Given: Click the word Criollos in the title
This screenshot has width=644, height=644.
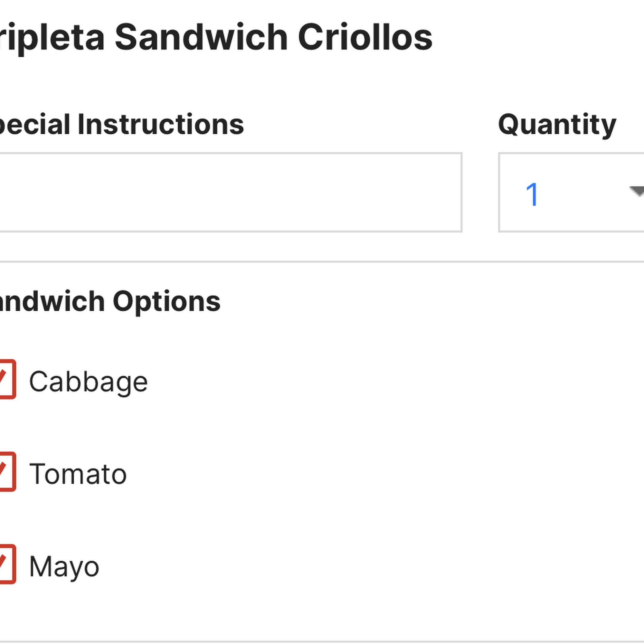Looking at the screenshot, I should (x=365, y=37).
